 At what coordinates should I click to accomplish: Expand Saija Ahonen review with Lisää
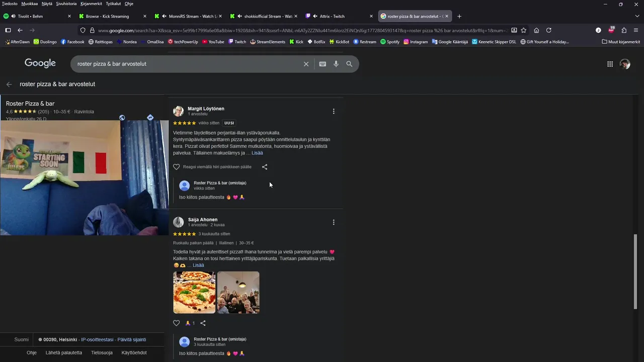coord(198,265)
